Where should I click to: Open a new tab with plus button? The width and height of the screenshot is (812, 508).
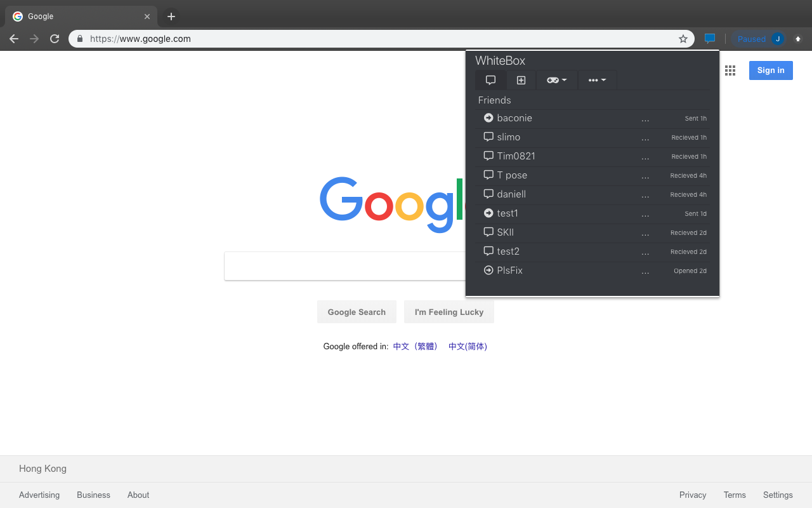(x=171, y=17)
